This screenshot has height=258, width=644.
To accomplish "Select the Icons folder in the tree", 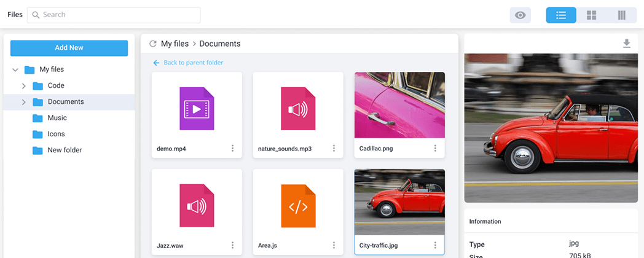I will click(69, 134).
